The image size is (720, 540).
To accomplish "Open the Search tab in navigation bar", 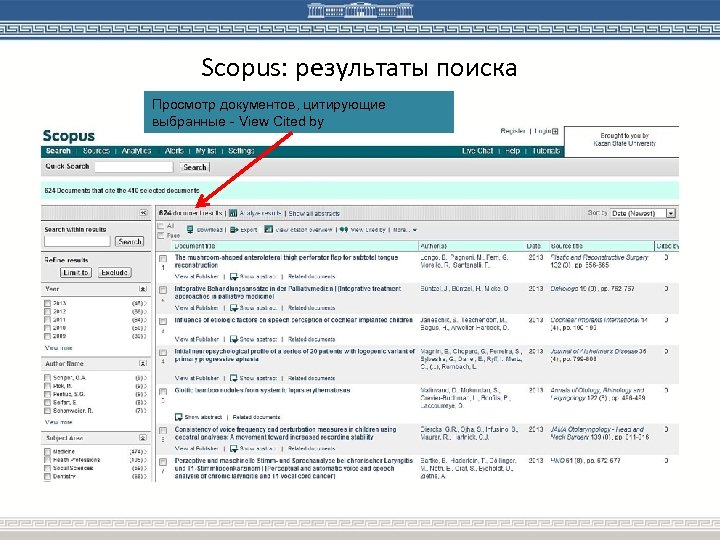I will click(58, 151).
